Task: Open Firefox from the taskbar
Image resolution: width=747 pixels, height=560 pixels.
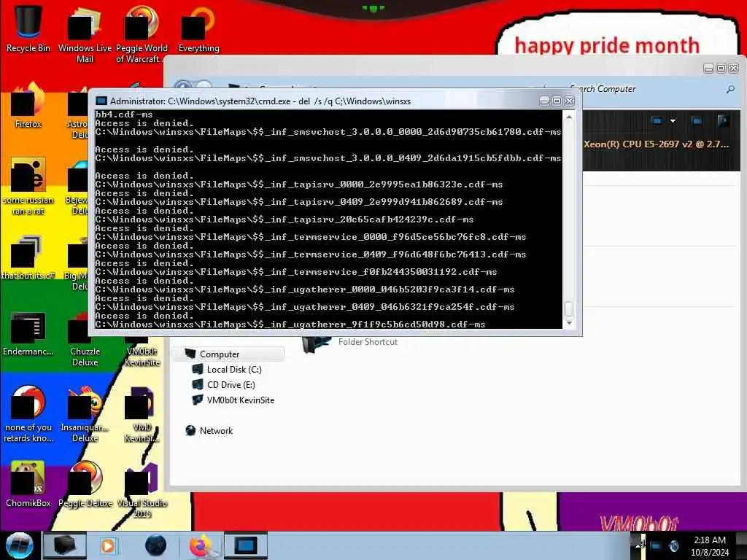Action: click(201, 545)
